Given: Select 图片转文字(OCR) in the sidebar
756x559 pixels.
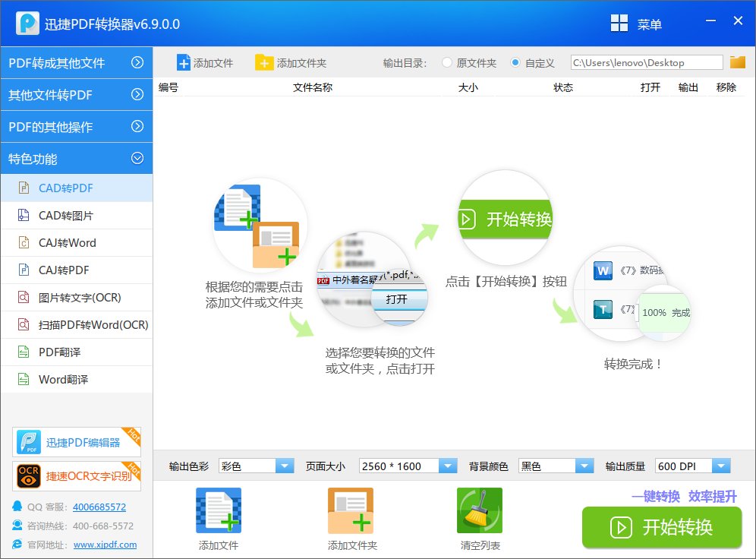Looking at the screenshot, I should click(x=77, y=297).
